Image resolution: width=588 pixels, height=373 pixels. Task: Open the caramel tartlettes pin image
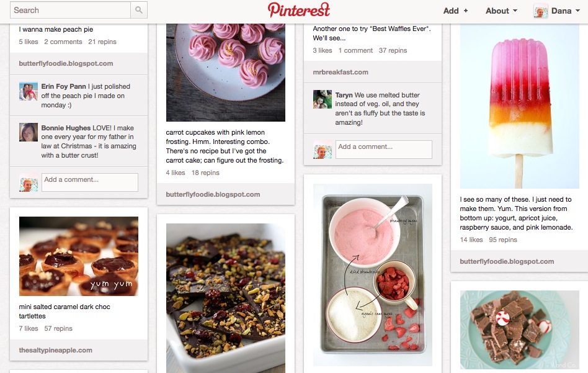pos(79,256)
